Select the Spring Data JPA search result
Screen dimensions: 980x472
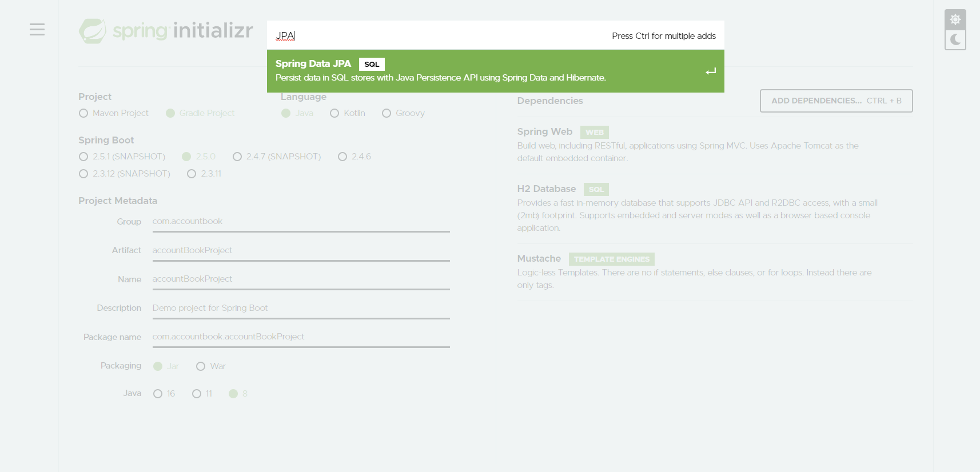pyautogui.click(x=496, y=71)
